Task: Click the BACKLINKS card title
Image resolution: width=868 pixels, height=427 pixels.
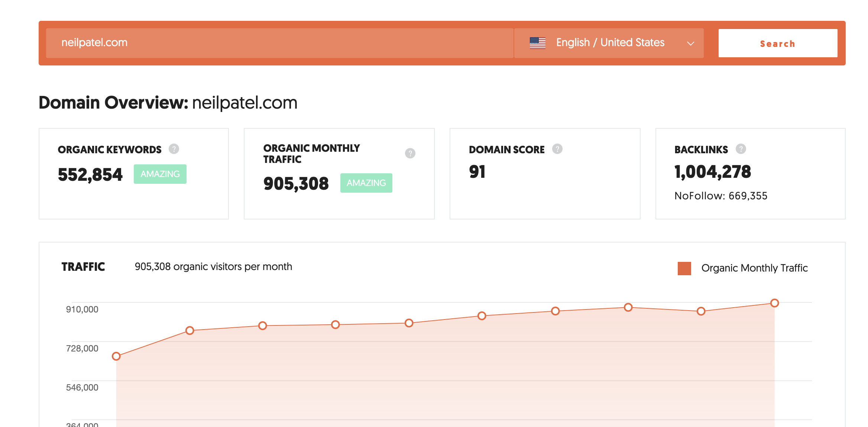Action: coord(701,150)
